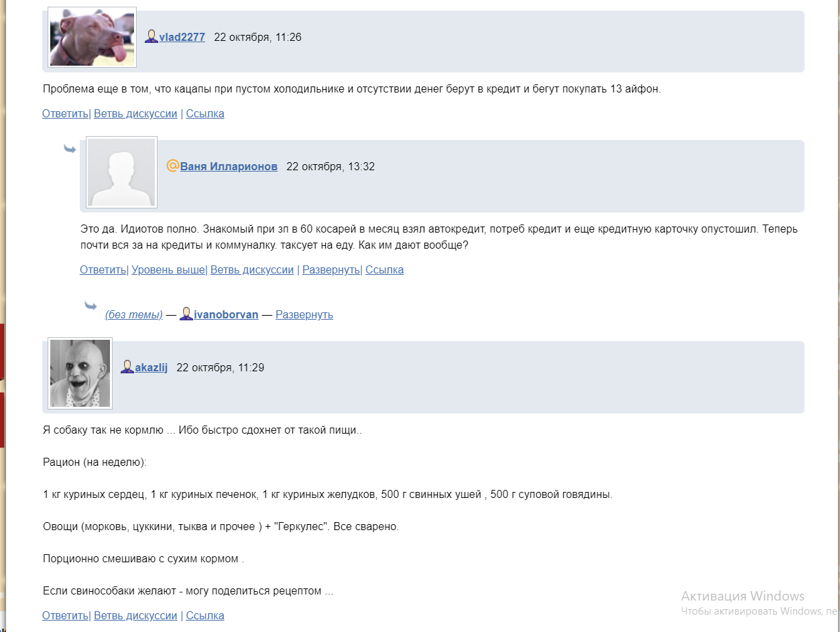Open akazlij's black-and-white avatar picture
This screenshot has width=840, height=632.
80,373
